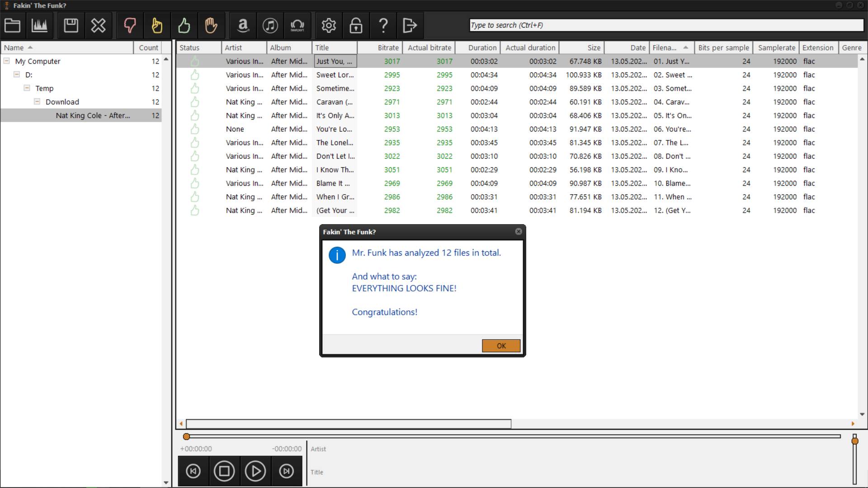Click the Type to search field
This screenshot has height=488, width=868.
[x=666, y=25]
